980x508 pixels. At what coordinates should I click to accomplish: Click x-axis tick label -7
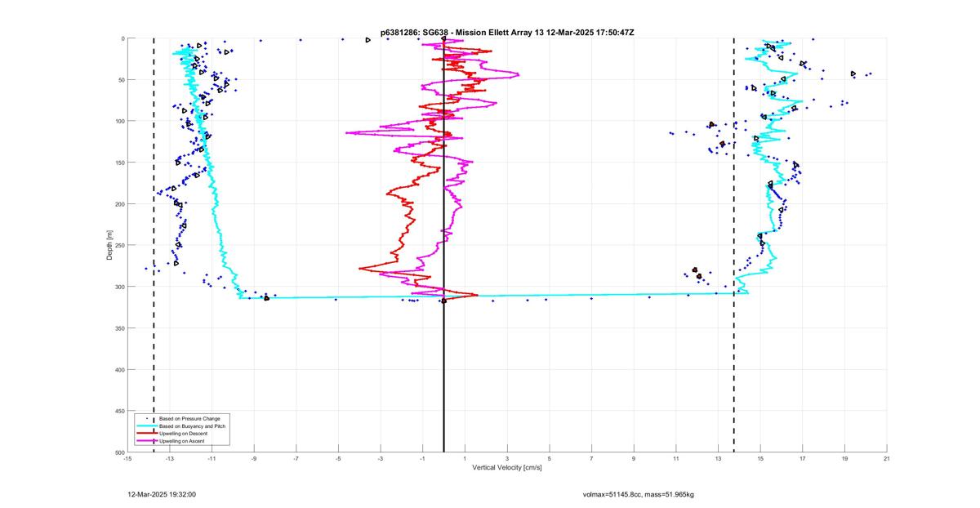[296, 458]
